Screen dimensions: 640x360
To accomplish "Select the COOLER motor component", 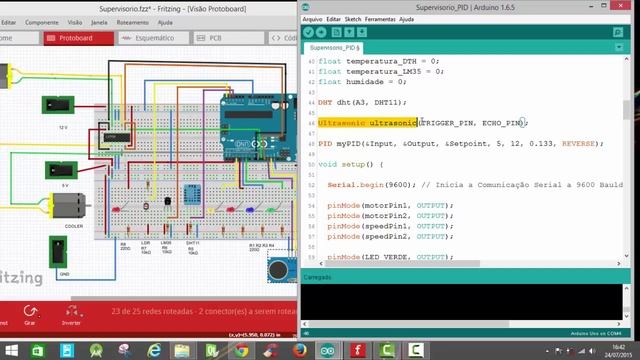I will click(68, 206).
